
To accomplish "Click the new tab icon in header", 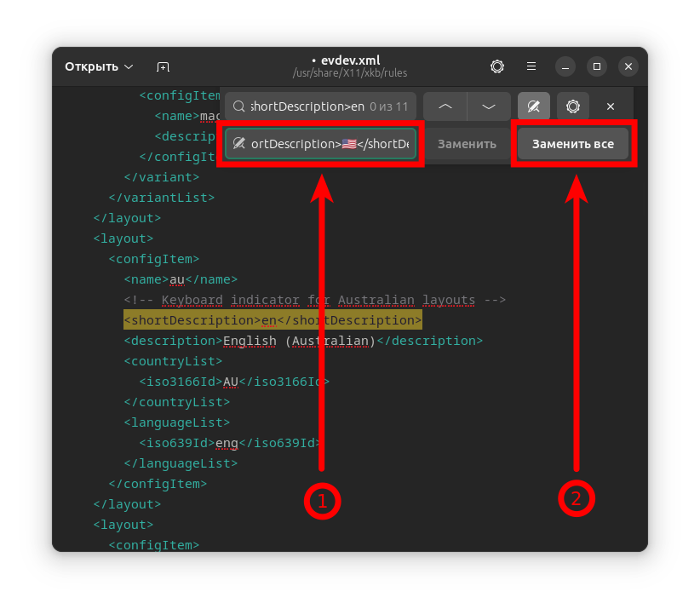I will coord(163,67).
